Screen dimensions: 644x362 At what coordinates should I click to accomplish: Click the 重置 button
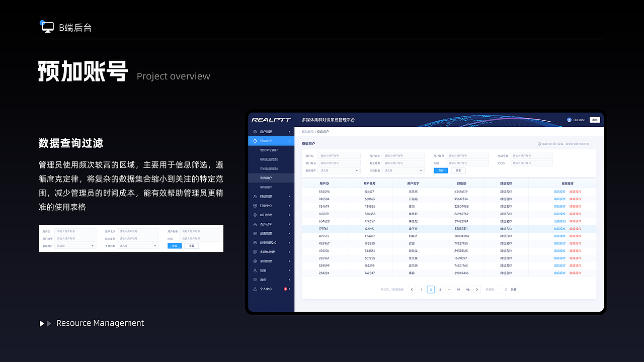[458, 170]
